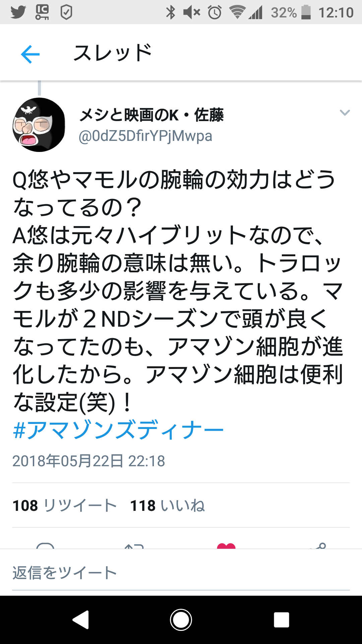
Task: Tap the tweet timestamp 2018年05月22日 22:18
Action: 89,461
